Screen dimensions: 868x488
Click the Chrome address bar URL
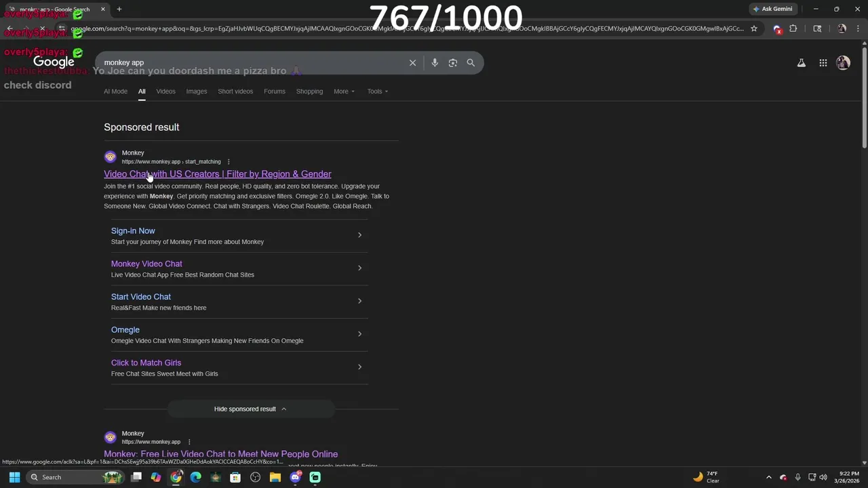pyautogui.click(x=407, y=28)
